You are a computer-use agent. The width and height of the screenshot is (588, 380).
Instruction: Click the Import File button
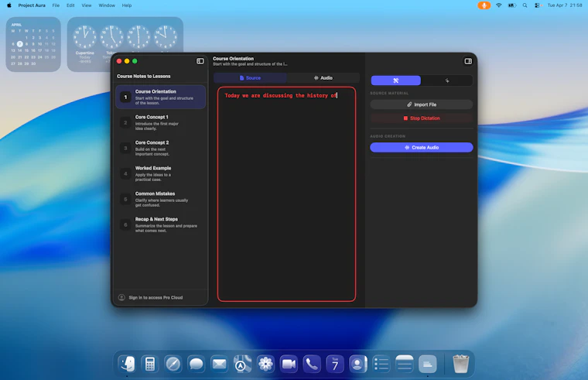421,104
